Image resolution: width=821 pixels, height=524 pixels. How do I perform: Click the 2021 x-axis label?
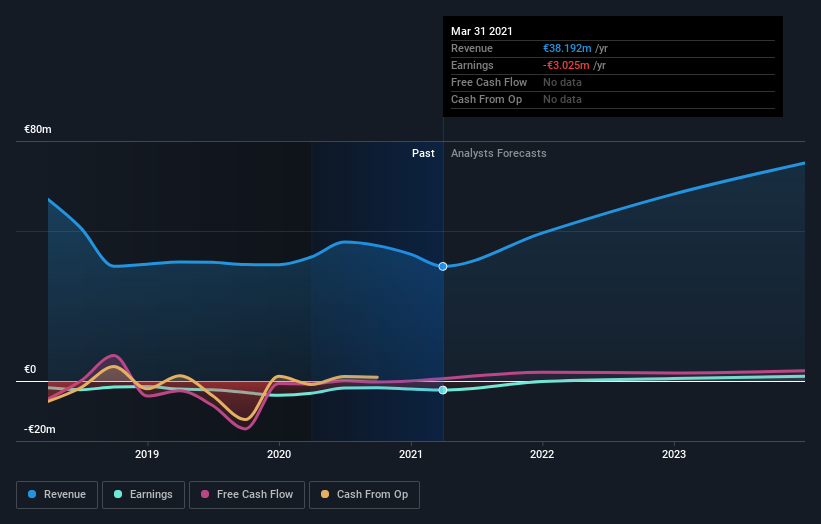(x=411, y=454)
